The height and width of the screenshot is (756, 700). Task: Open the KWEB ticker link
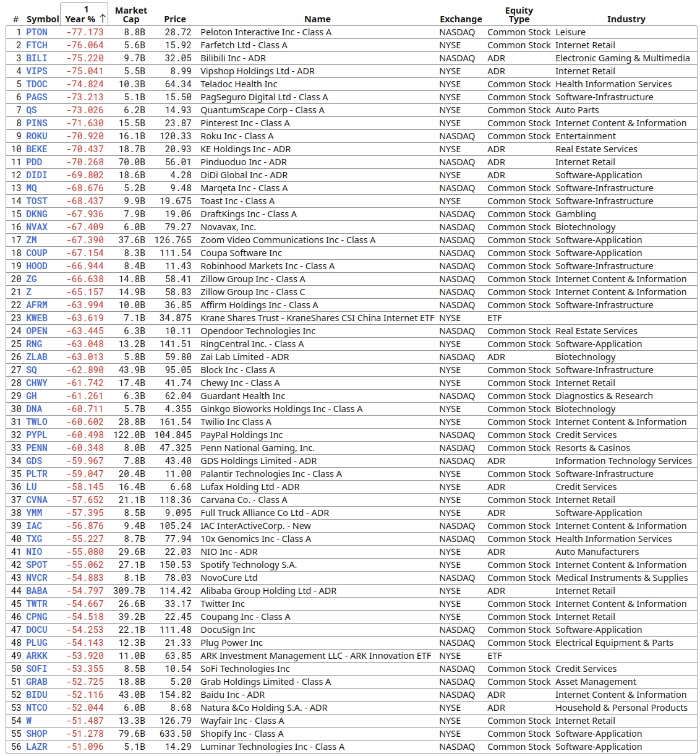[x=36, y=318]
